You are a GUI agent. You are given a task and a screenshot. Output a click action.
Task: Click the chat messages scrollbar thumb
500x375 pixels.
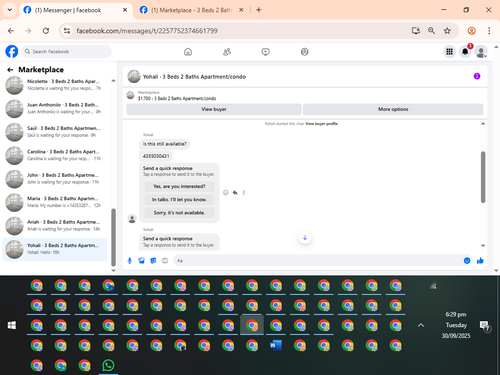[483, 177]
